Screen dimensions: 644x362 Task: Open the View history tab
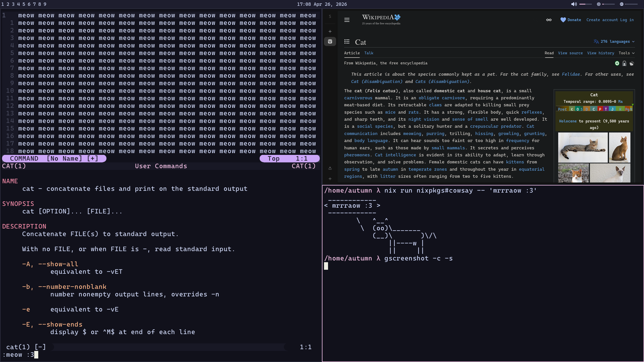[x=600, y=53]
